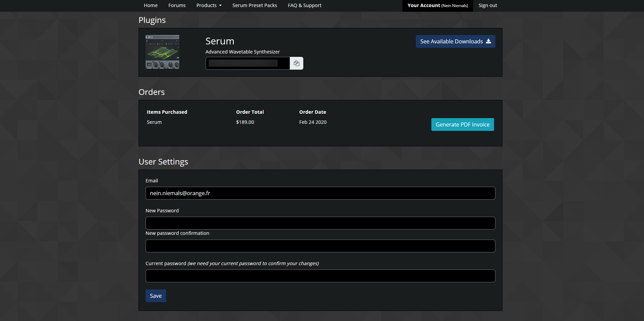
Task: Open FAQ & Support page
Action: tap(305, 5)
